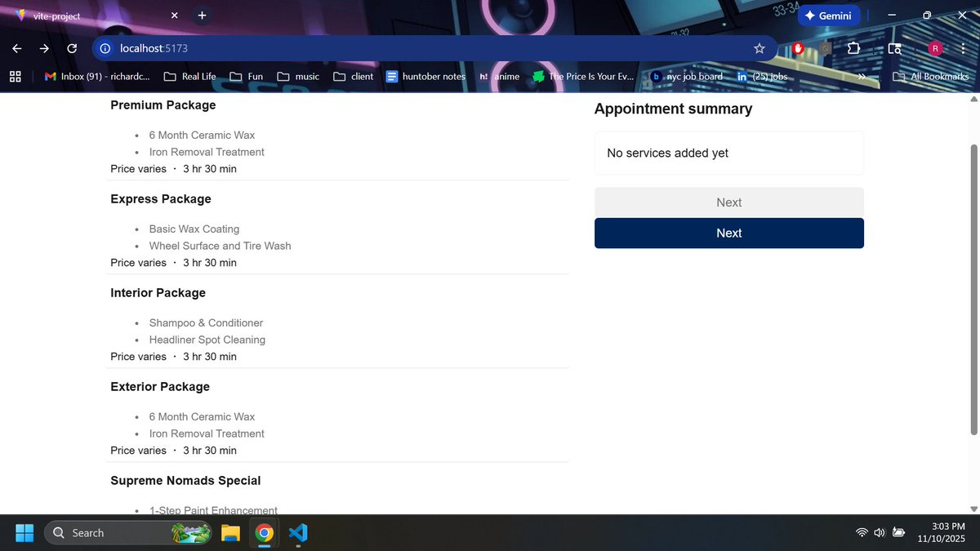The height and width of the screenshot is (551, 980).
Task: Open the All Bookmarks folder
Action: pyautogui.click(x=931, y=76)
